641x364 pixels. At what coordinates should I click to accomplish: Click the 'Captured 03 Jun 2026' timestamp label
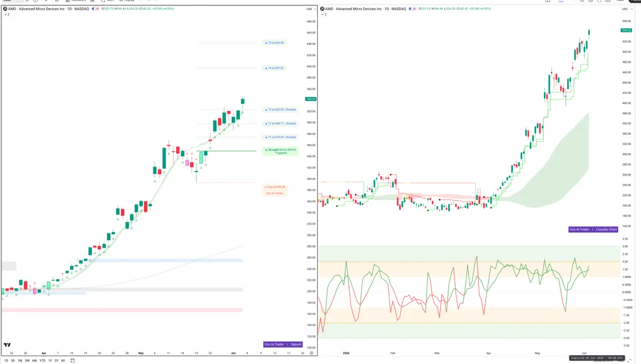click(598, 358)
